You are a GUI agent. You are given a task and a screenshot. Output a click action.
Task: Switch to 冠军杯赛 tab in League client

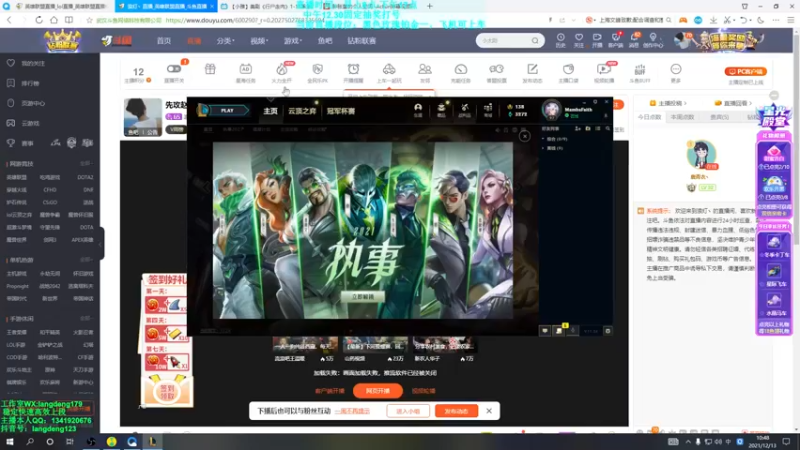point(341,111)
